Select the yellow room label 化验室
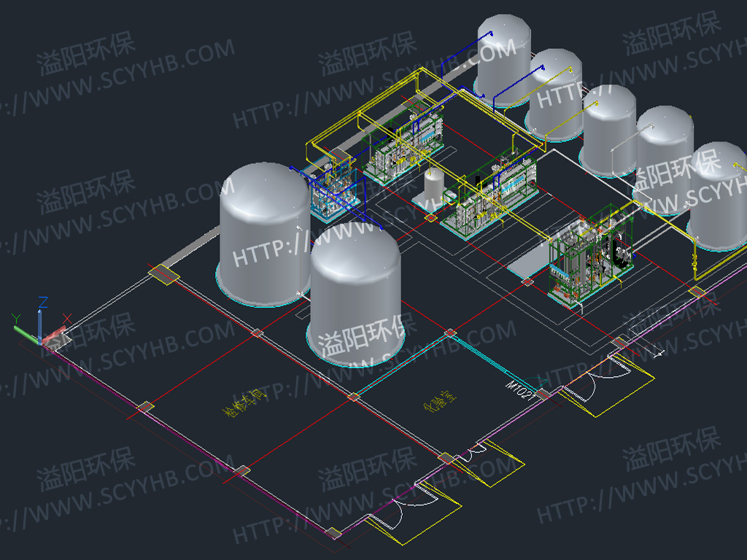 [x=441, y=400]
